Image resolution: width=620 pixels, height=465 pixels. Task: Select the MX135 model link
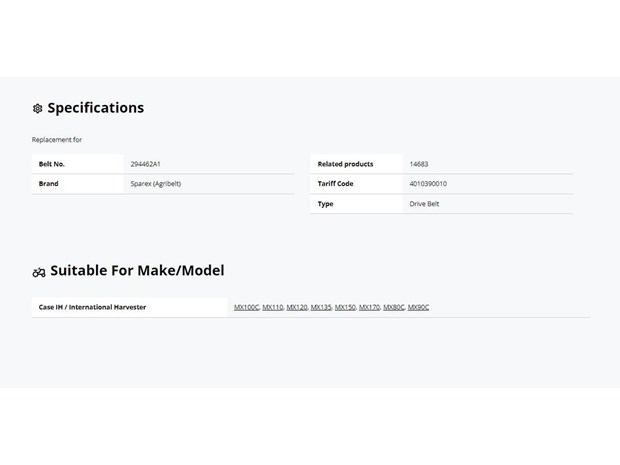(x=321, y=307)
